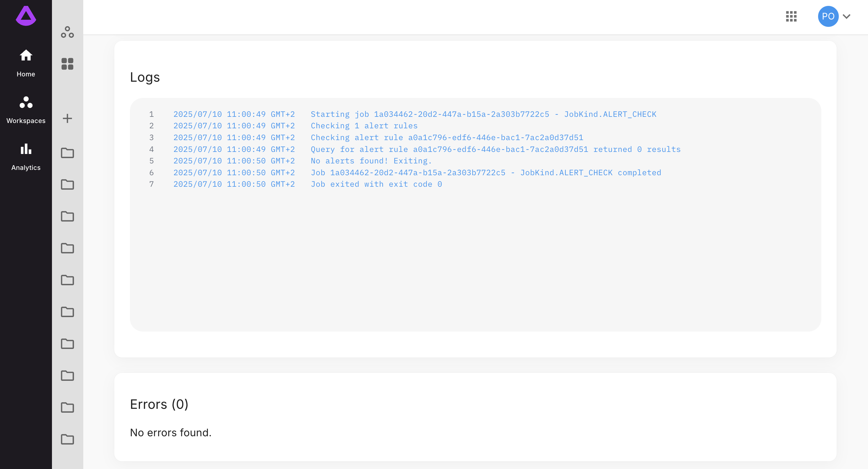Select the 'Checking alert rule a0a1c796' log line
This screenshot has width=868, height=469.
tap(447, 137)
